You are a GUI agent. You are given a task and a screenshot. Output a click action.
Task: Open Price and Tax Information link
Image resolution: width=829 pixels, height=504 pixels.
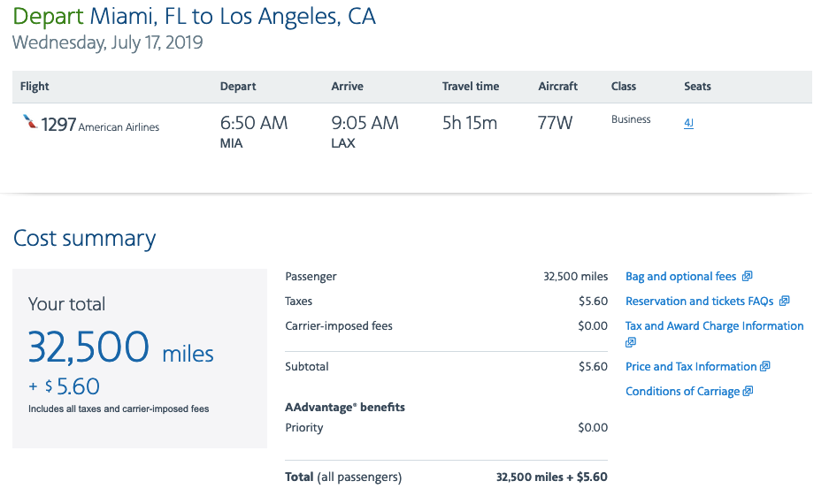691,367
